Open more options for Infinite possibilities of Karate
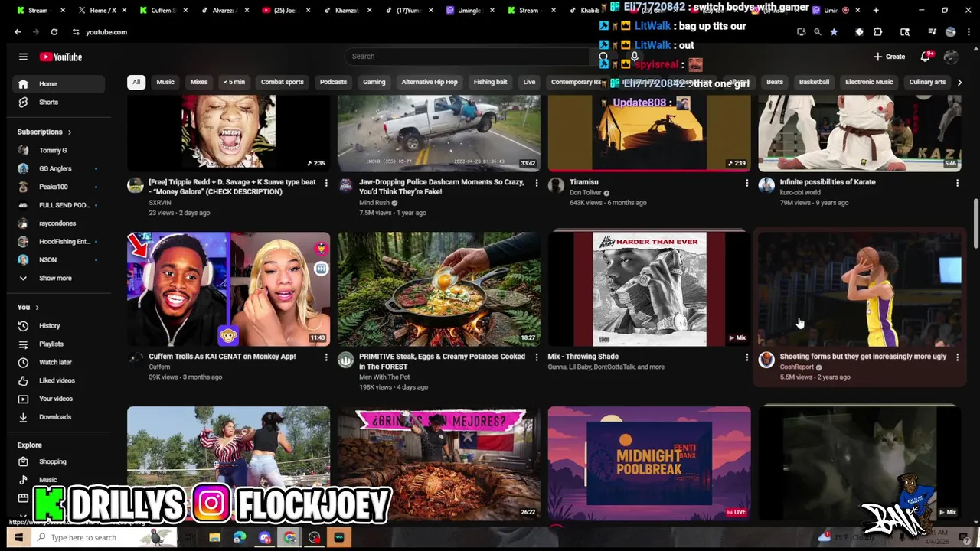 [957, 183]
